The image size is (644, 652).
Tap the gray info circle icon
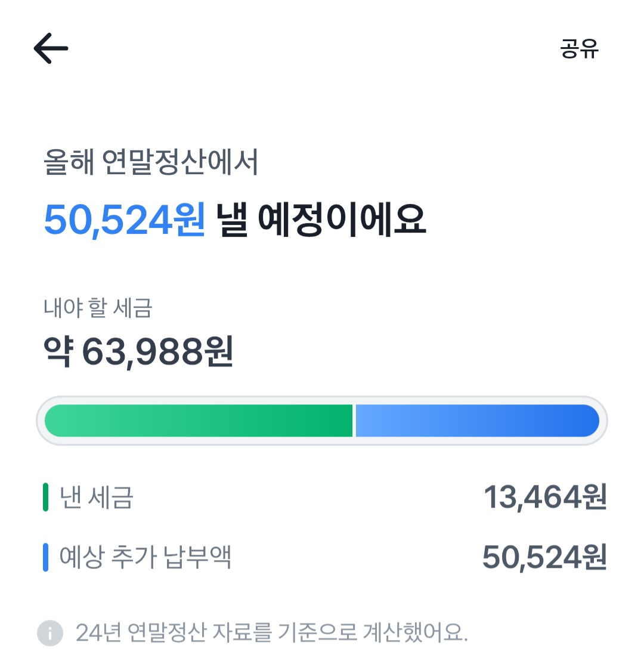point(50,633)
